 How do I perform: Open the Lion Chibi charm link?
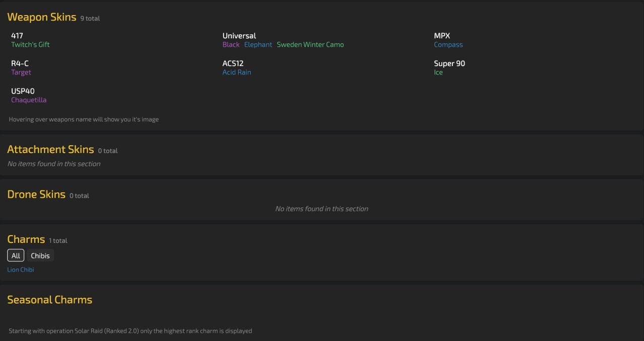pyautogui.click(x=21, y=270)
